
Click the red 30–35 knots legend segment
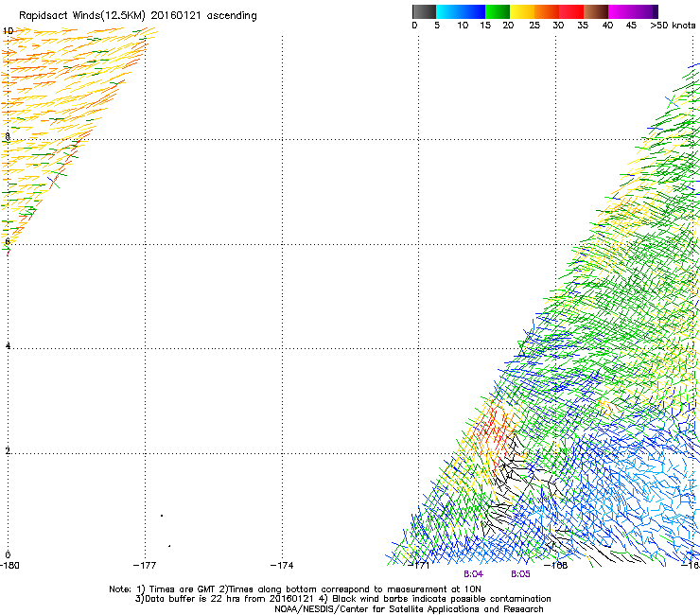571,11
